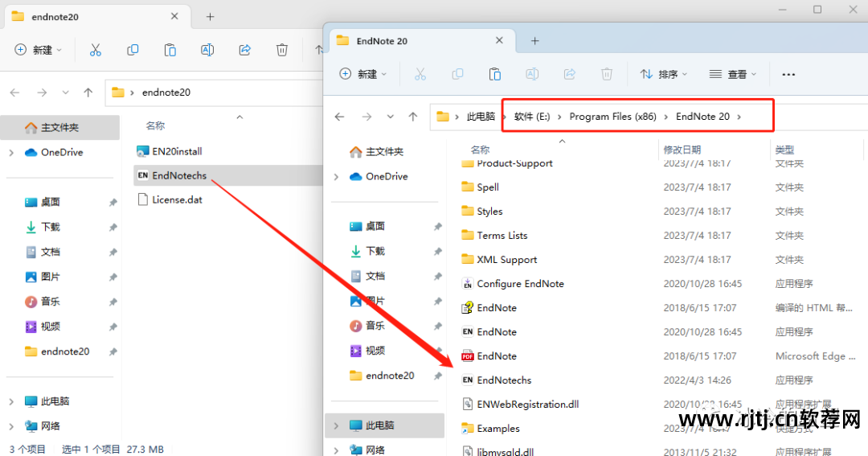Image resolution: width=868 pixels, height=456 pixels.
Task: Expand OneDrive in the EndNote 20 sidebar
Action: point(337,176)
